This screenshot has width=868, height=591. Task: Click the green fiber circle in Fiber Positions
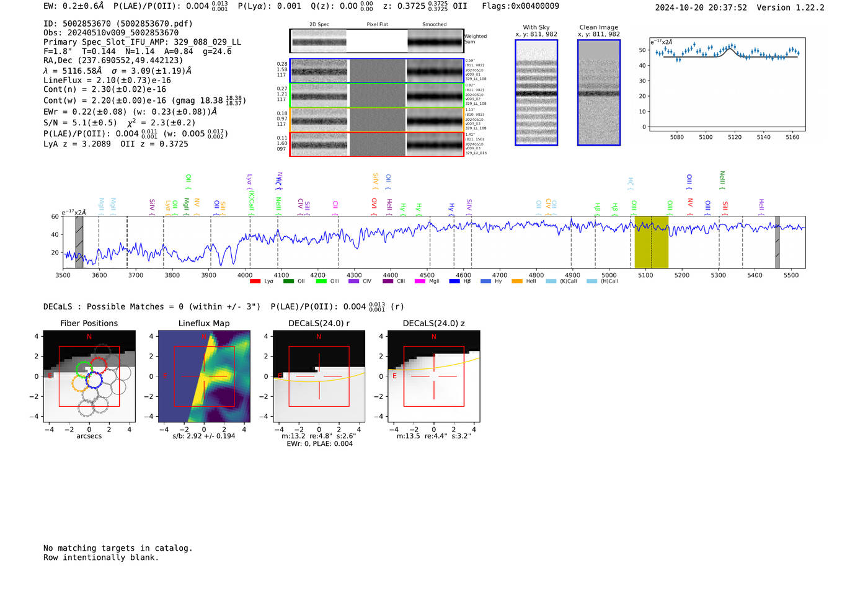[84, 370]
